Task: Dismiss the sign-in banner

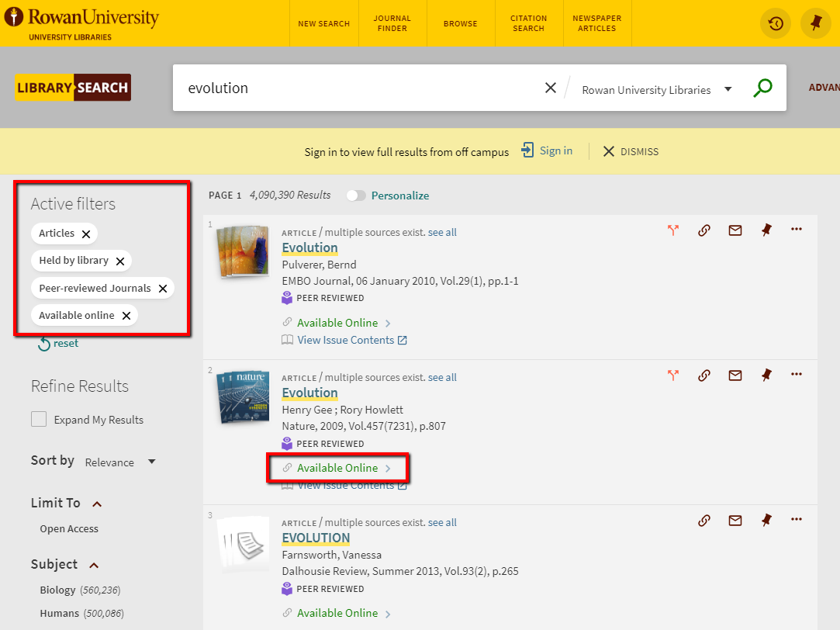Action: [x=631, y=151]
